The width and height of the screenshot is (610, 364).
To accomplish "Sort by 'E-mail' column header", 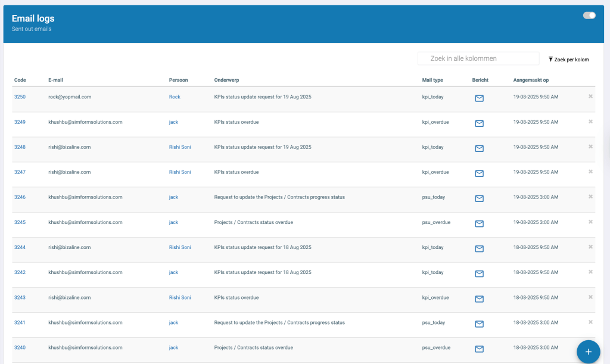I will (55, 80).
